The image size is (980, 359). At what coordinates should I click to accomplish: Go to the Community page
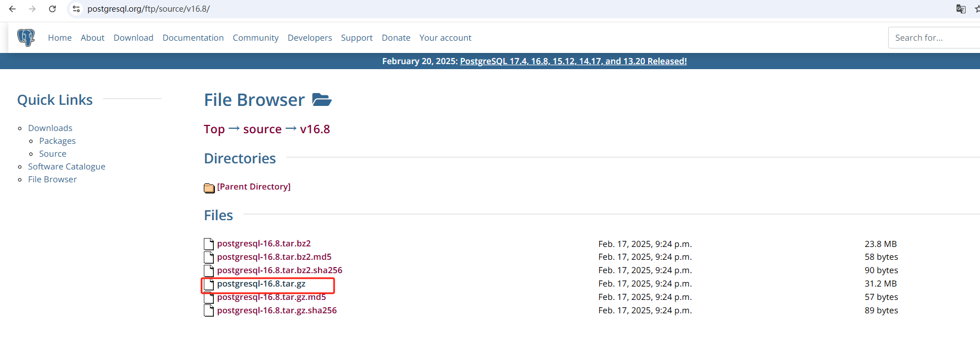pos(256,38)
